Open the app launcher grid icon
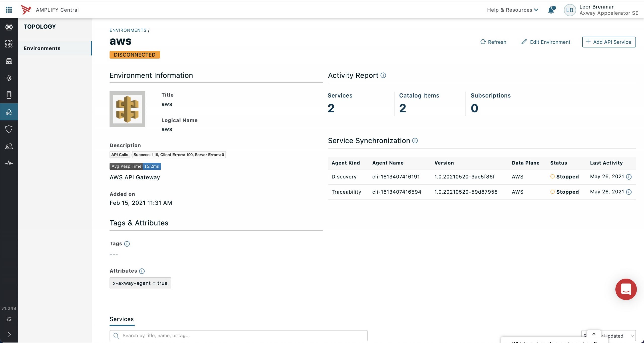The width and height of the screenshot is (644, 343). (9, 10)
